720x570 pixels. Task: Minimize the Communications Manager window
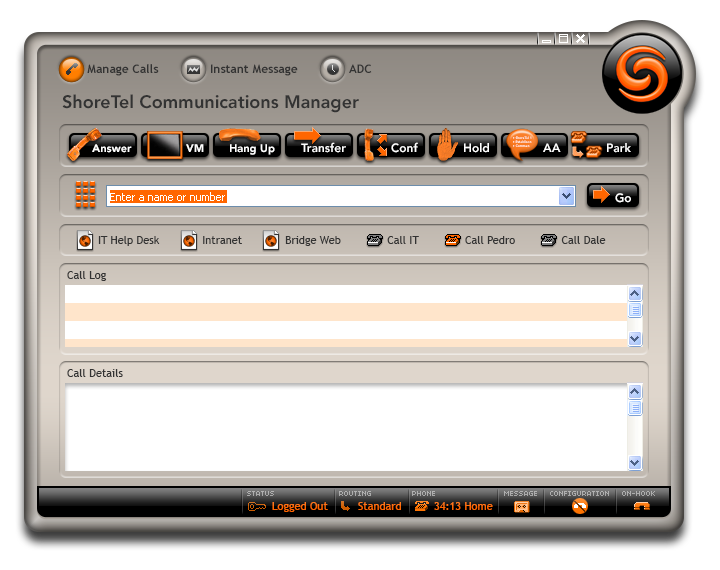pyautogui.click(x=546, y=39)
